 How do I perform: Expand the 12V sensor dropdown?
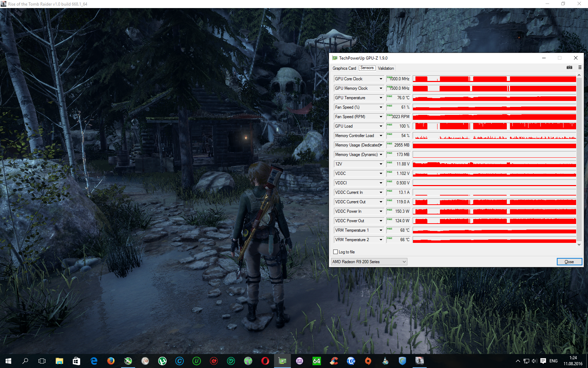[381, 164]
